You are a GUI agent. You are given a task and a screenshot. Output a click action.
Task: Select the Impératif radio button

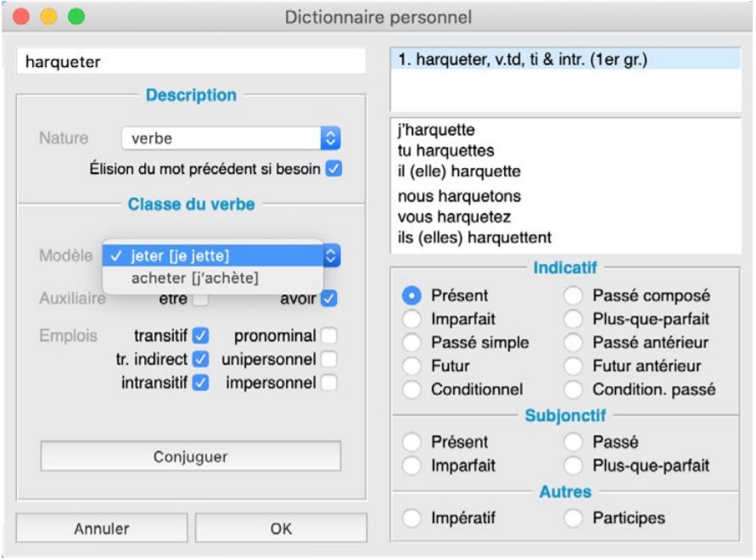coord(412,518)
